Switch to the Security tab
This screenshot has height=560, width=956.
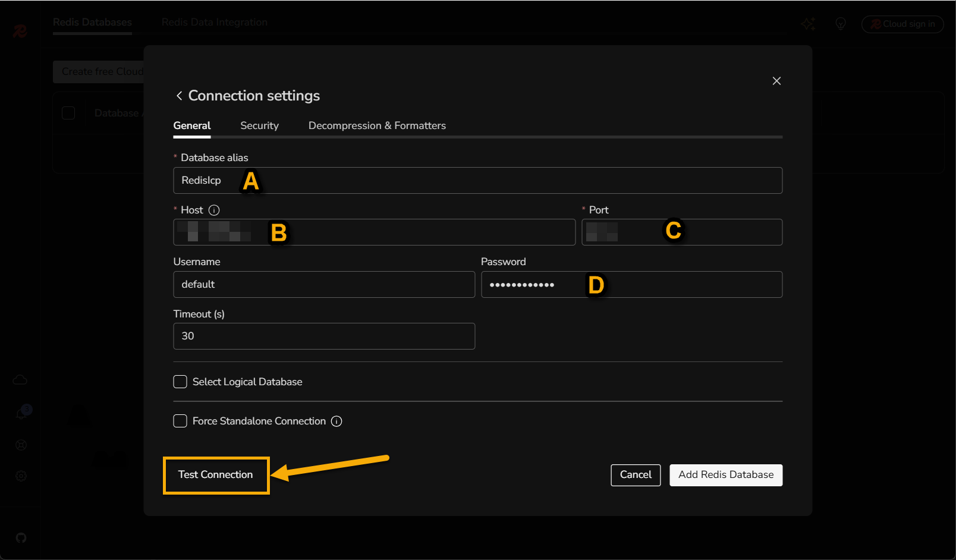(x=259, y=125)
